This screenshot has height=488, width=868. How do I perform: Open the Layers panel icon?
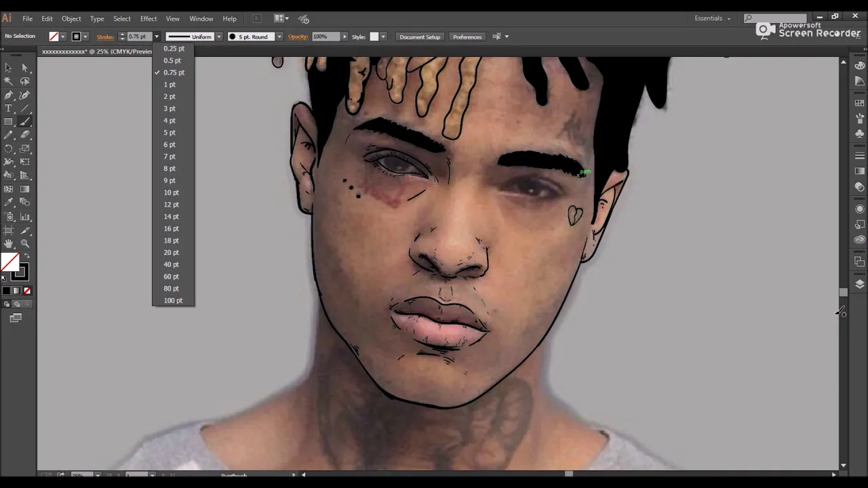[860, 284]
